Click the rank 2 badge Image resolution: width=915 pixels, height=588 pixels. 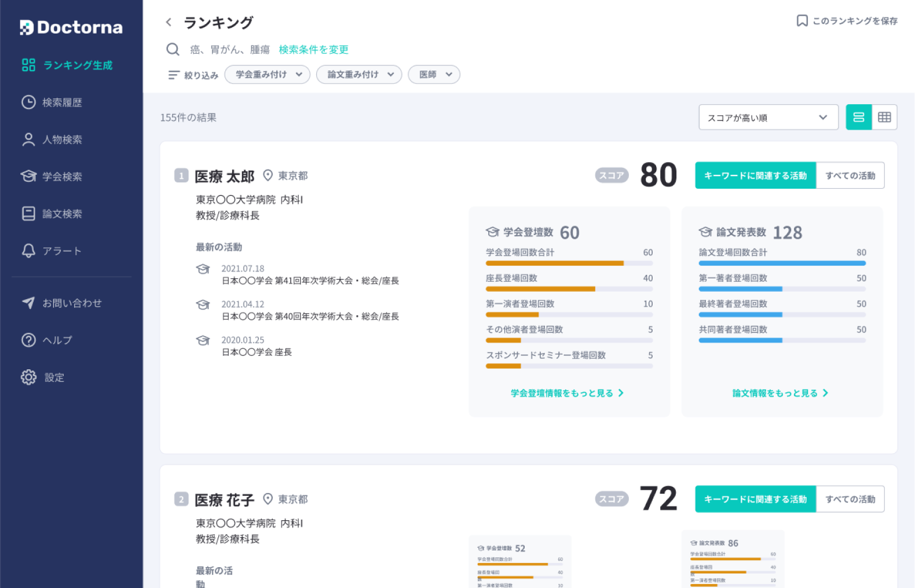[x=181, y=499]
